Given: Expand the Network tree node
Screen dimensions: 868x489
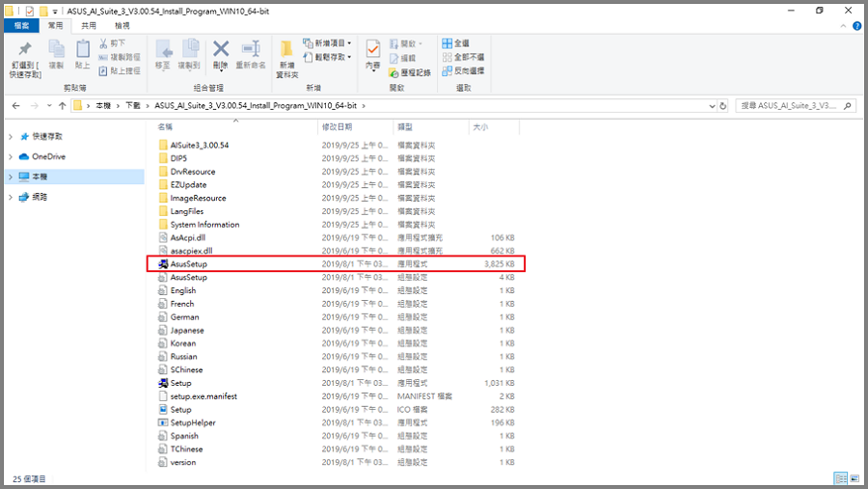Looking at the screenshot, I should (11, 197).
